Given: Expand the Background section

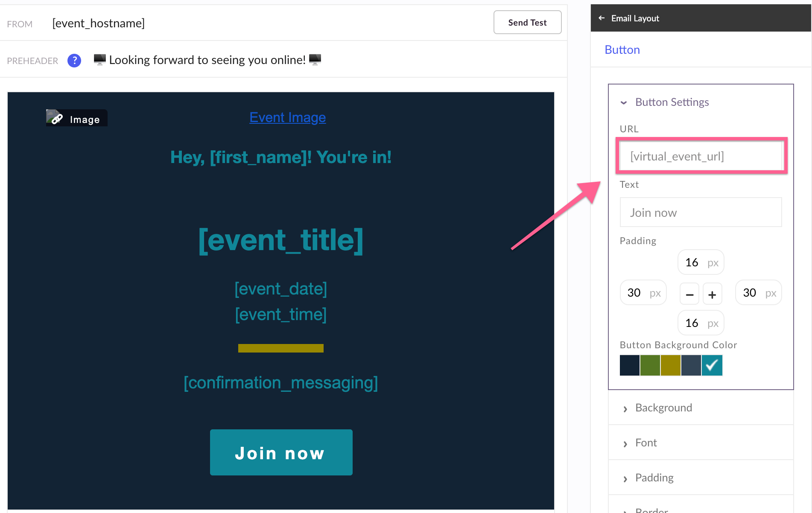Looking at the screenshot, I should point(701,408).
